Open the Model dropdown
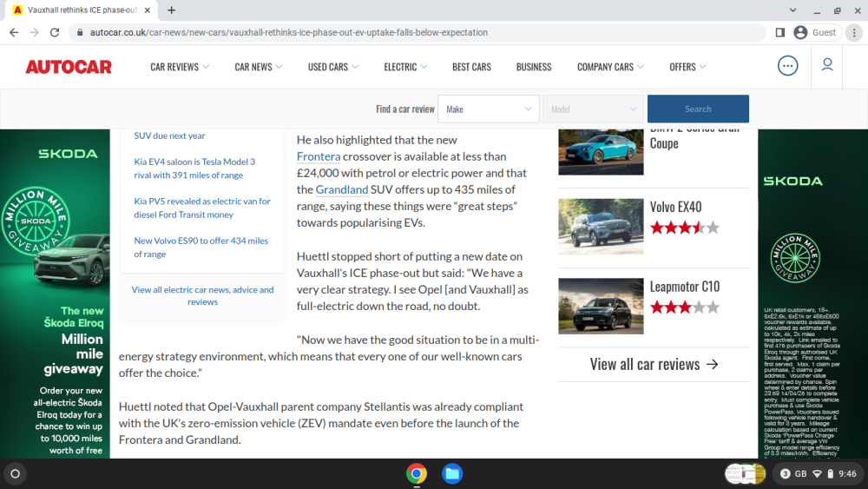Screen dimensions: 868x489 pos(593,109)
